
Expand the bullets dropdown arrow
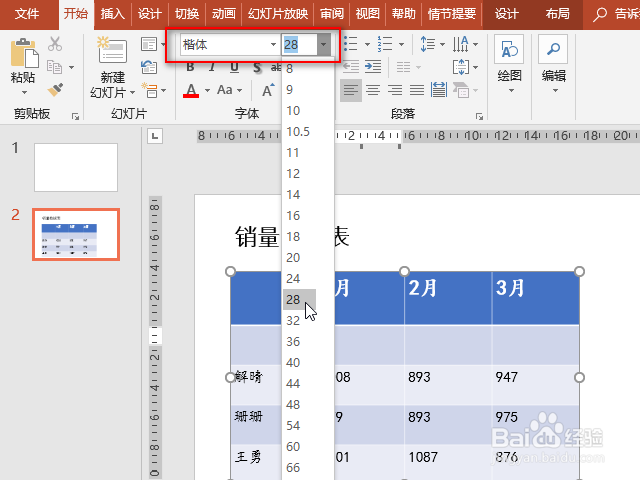click(367, 44)
